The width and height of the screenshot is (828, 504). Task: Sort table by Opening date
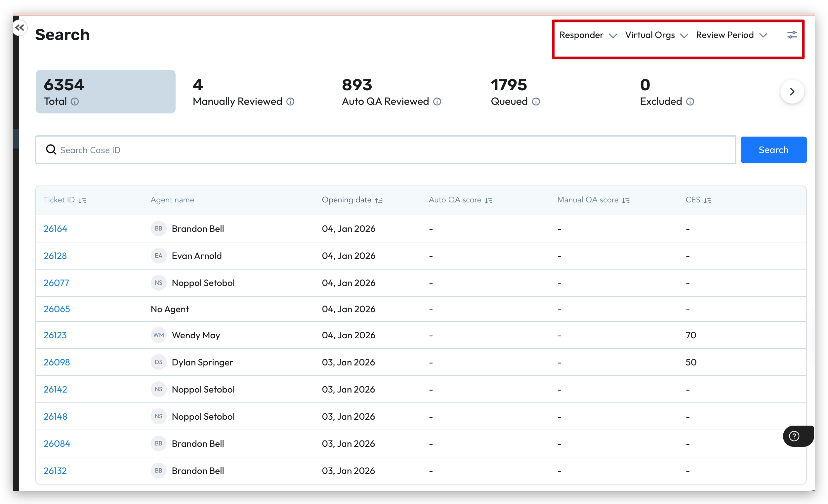point(379,200)
